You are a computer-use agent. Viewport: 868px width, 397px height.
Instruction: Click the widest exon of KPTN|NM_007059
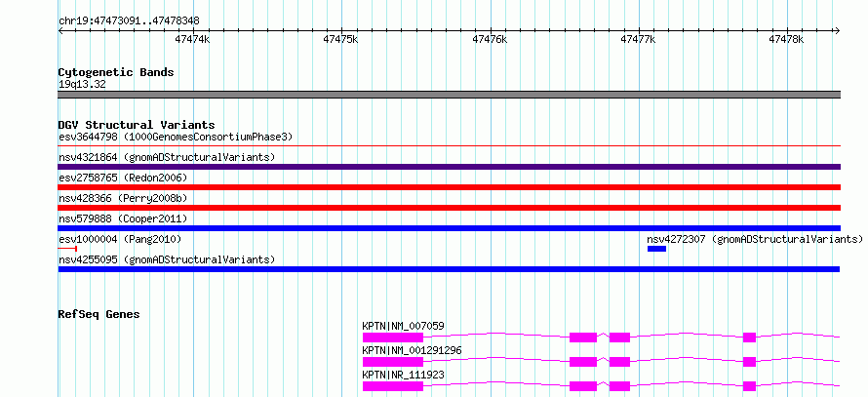coord(393,337)
